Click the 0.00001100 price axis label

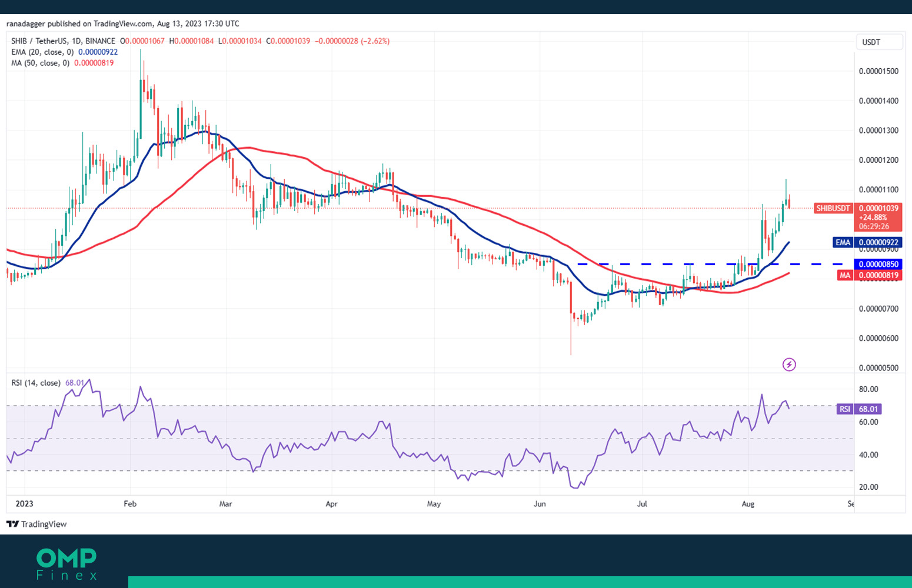pyautogui.click(x=878, y=190)
